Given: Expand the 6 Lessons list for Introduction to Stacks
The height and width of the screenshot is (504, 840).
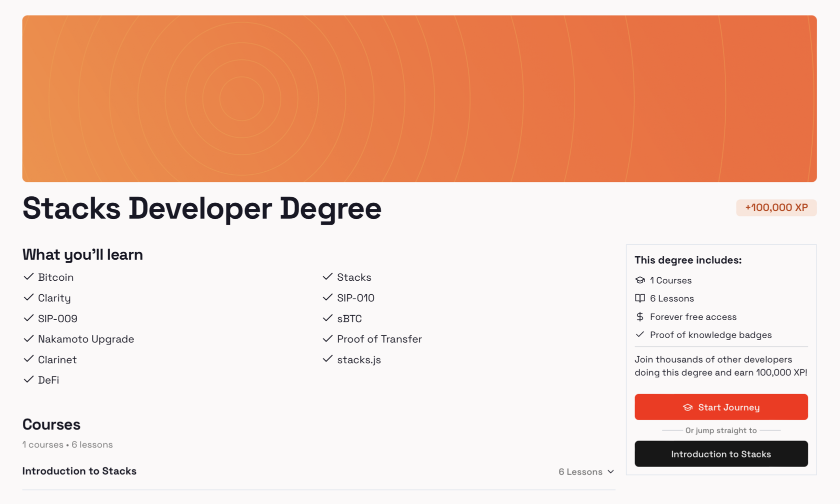Looking at the screenshot, I should (586, 472).
